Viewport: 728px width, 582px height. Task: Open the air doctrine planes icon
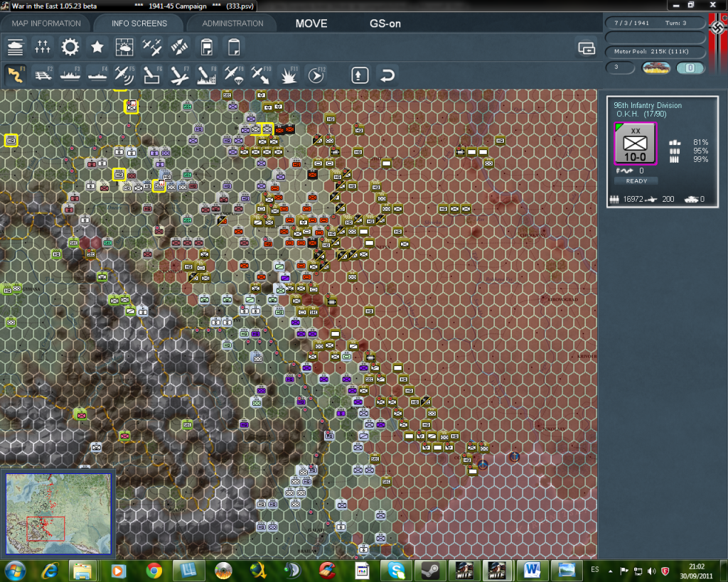152,47
